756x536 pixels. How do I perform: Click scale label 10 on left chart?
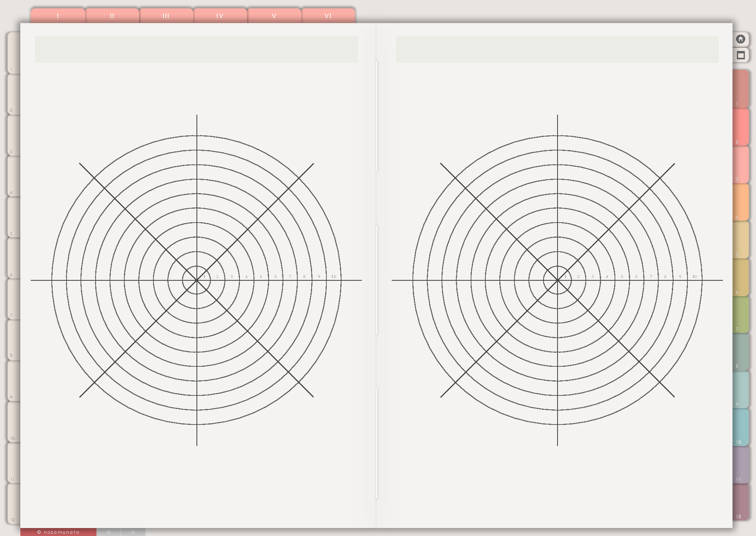334,276
